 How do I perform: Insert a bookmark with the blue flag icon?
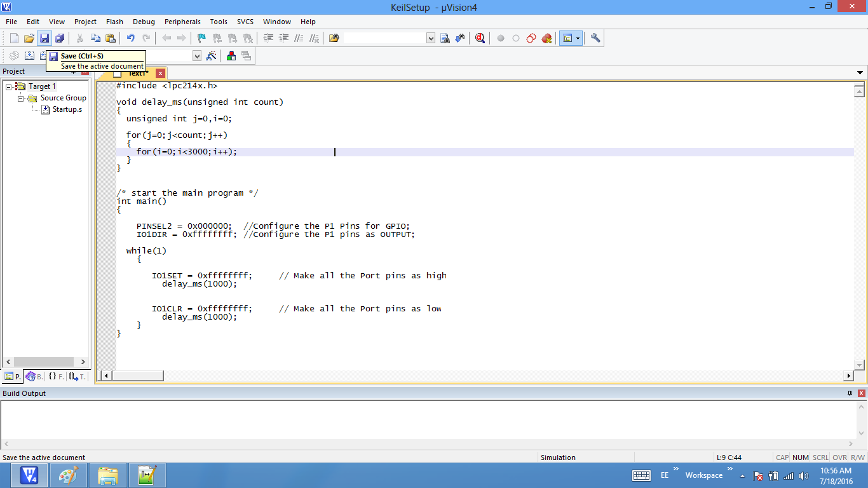click(202, 38)
